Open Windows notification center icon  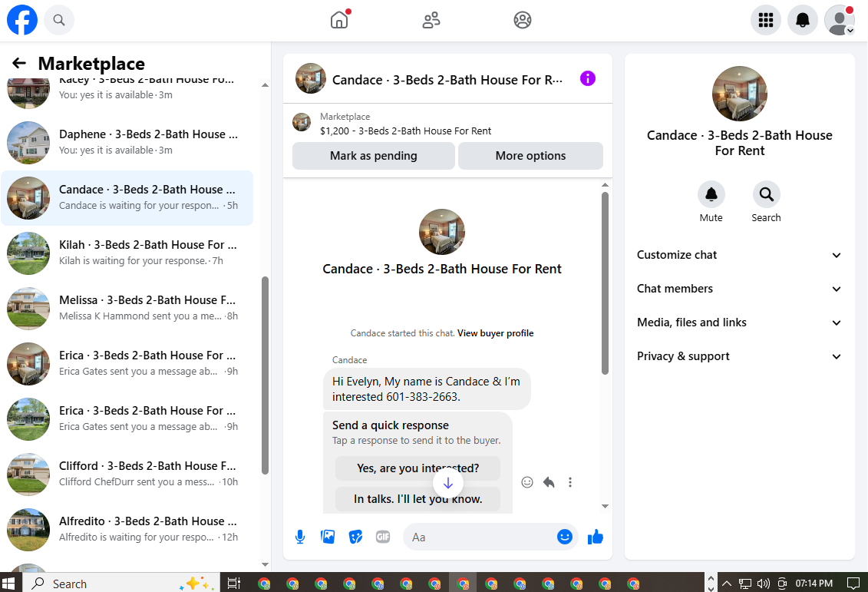[x=853, y=583]
